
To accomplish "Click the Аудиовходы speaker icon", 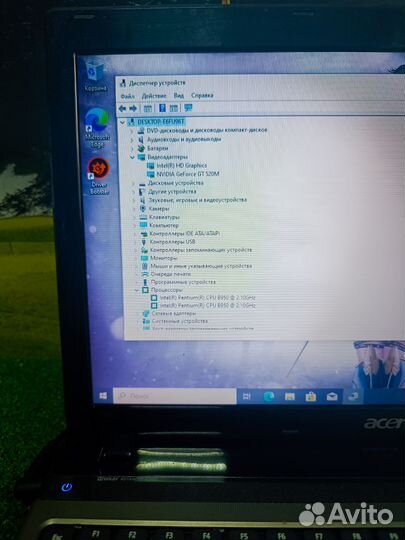I will (141, 140).
